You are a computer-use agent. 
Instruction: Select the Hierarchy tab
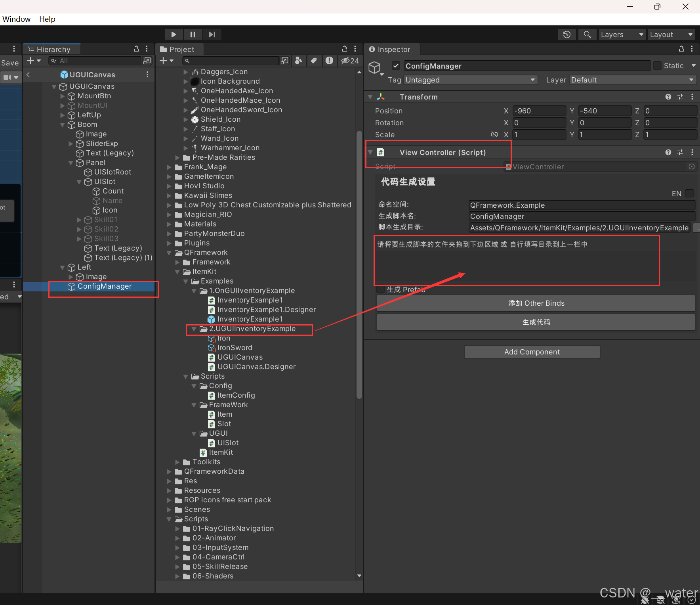[52, 49]
